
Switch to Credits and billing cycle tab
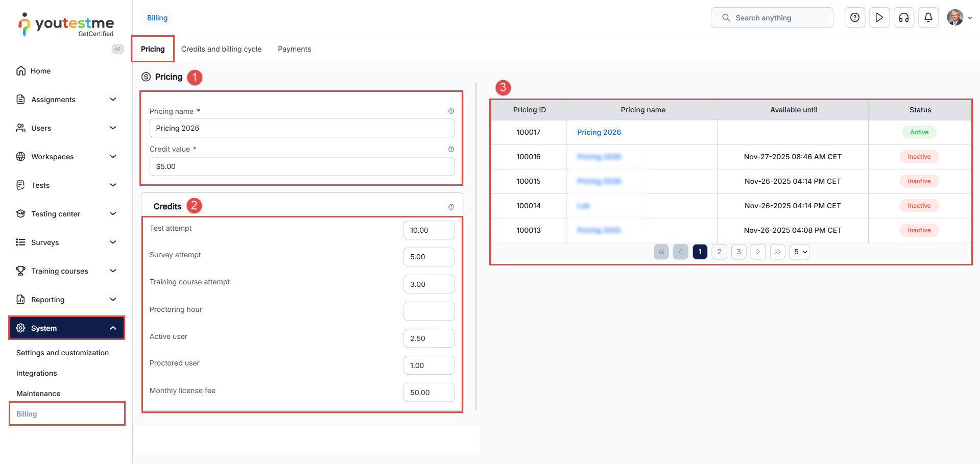click(x=221, y=49)
